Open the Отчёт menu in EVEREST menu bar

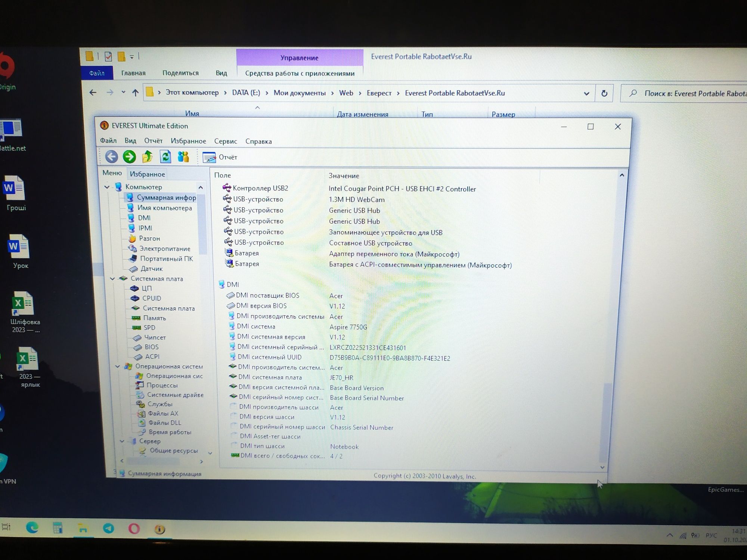point(154,141)
